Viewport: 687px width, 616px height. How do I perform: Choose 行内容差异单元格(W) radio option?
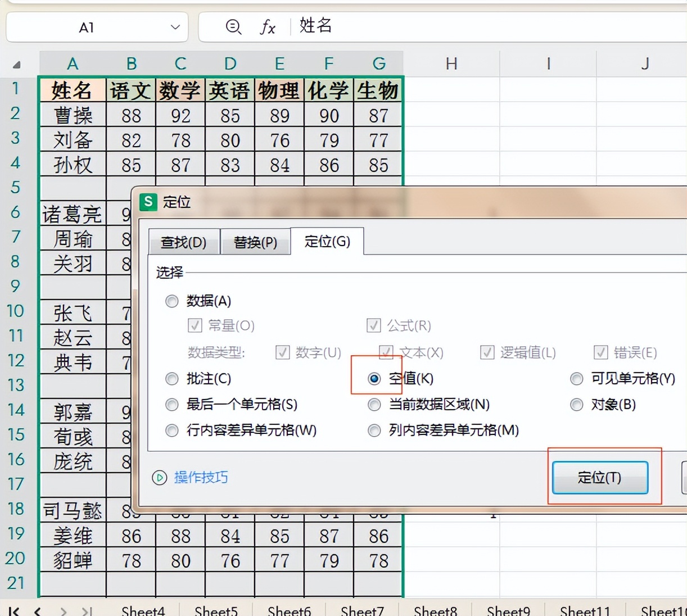172,431
